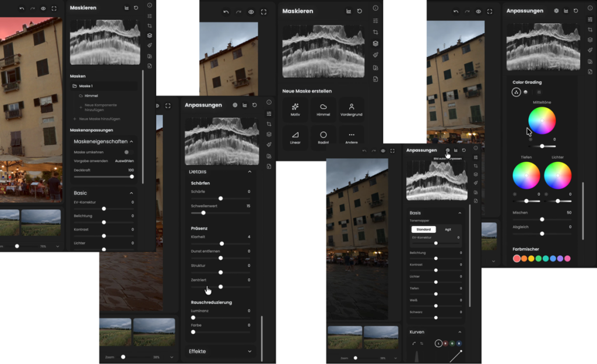Screen dimensions: 597x364
Task: Select the pink Farbmischer color swatch
Action: (x=567, y=259)
